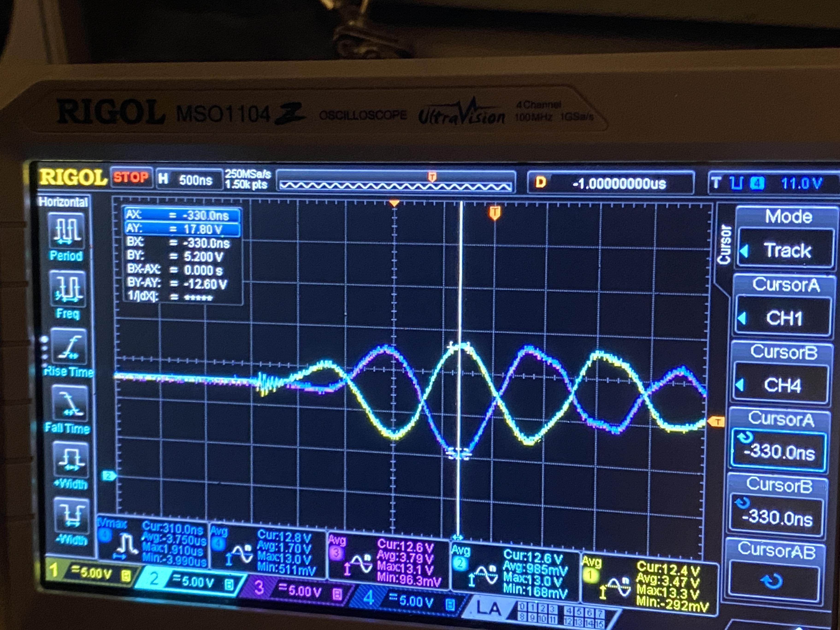Click the BY-AY = -12.60V readout

click(x=177, y=284)
